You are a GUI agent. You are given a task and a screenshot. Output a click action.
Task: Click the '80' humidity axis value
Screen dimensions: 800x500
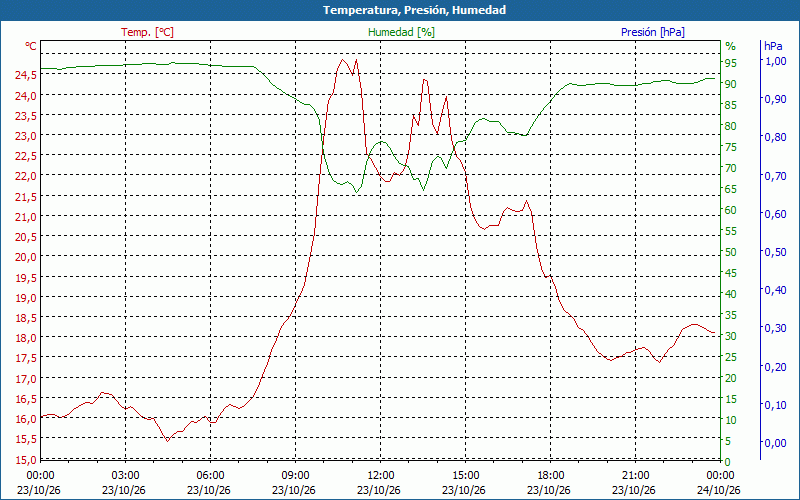coord(731,126)
